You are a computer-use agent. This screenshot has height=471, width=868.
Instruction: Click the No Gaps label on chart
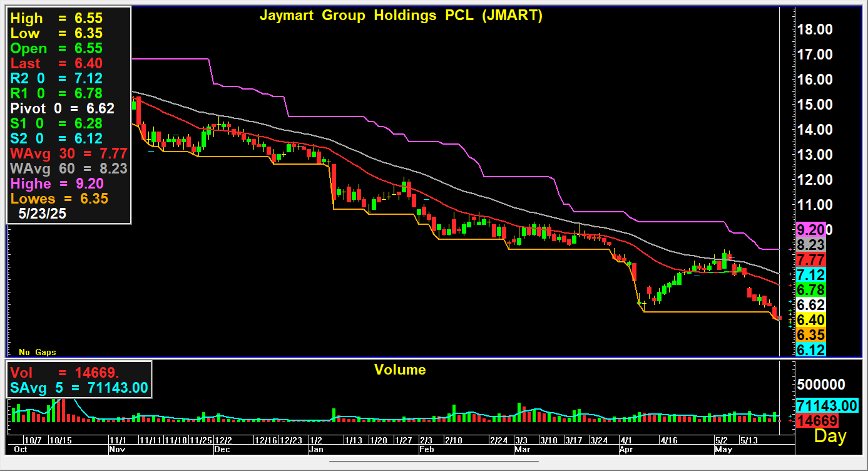(x=37, y=353)
